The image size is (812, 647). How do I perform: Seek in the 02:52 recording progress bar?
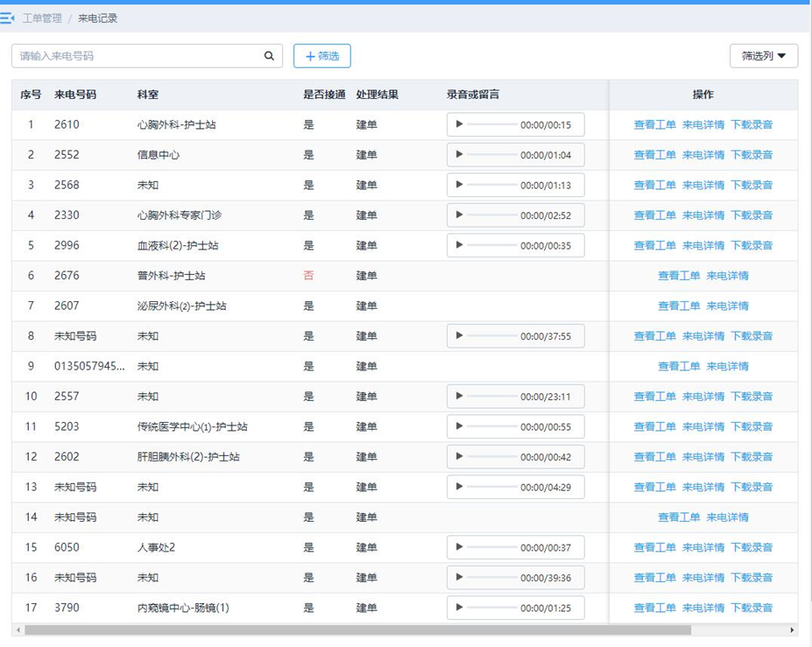click(x=491, y=215)
